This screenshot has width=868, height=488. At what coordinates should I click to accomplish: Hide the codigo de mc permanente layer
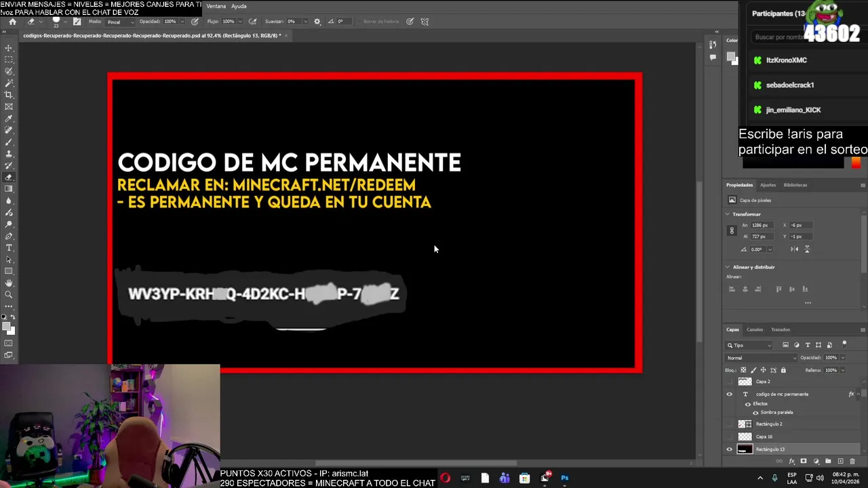click(x=730, y=394)
